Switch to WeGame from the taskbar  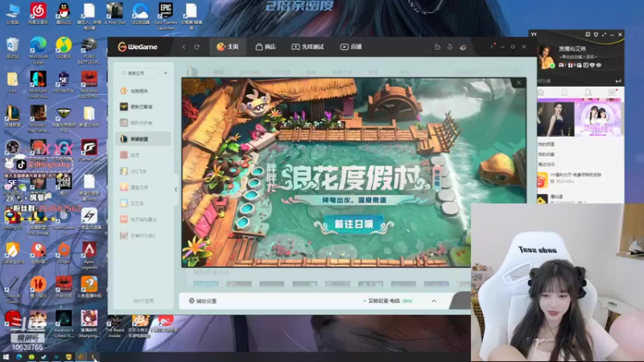[81, 357]
